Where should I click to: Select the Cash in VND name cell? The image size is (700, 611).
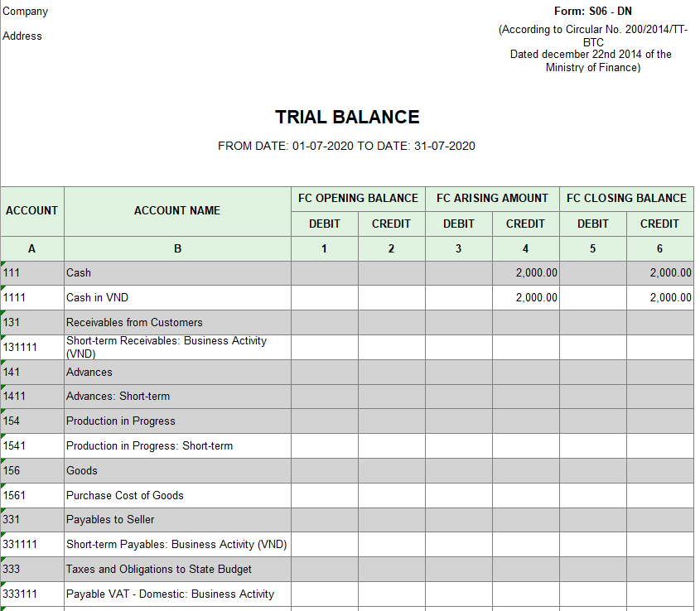coord(177,298)
